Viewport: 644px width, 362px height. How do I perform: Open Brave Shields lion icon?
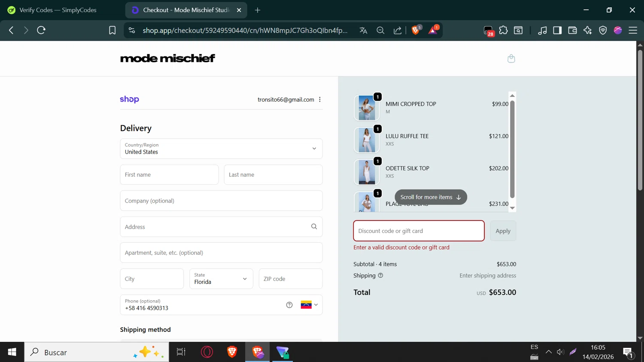416,30
